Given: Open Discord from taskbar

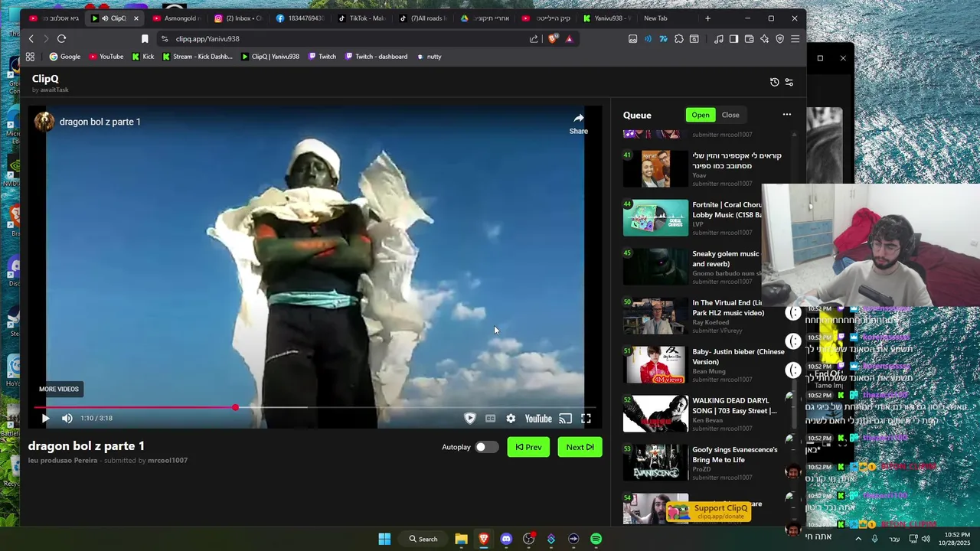Looking at the screenshot, I should click(x=506, y=539).
